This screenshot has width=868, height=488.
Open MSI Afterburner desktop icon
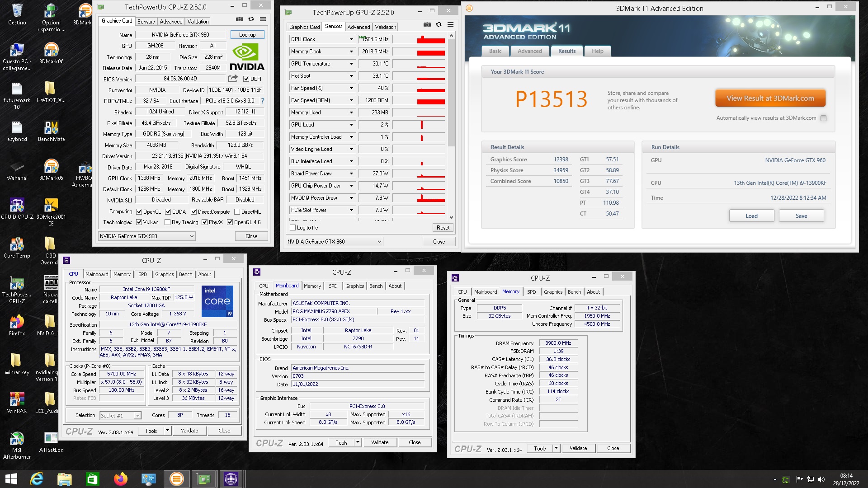[x=17, y=445]
